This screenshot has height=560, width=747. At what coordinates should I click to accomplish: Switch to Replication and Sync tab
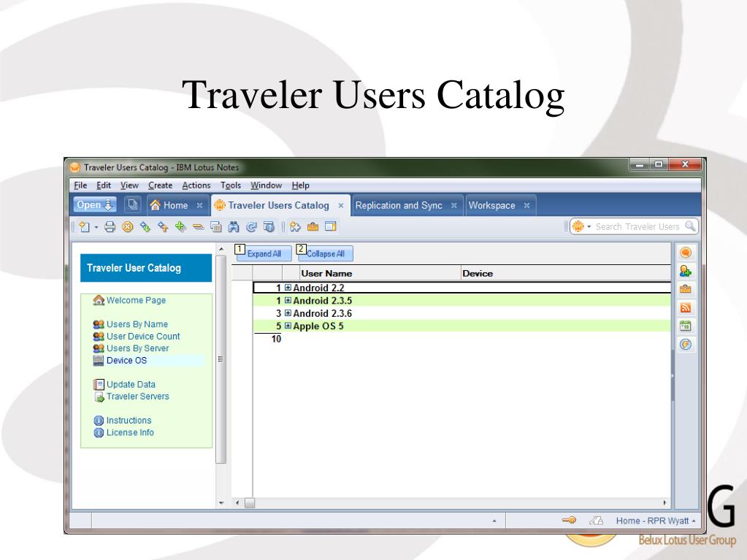pos(399,205)
